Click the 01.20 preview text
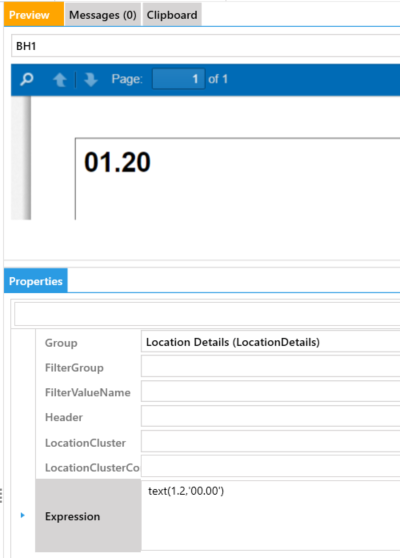The width and height of the screenshot is (400, 558). pyautogui.click(x=117, y=162)
